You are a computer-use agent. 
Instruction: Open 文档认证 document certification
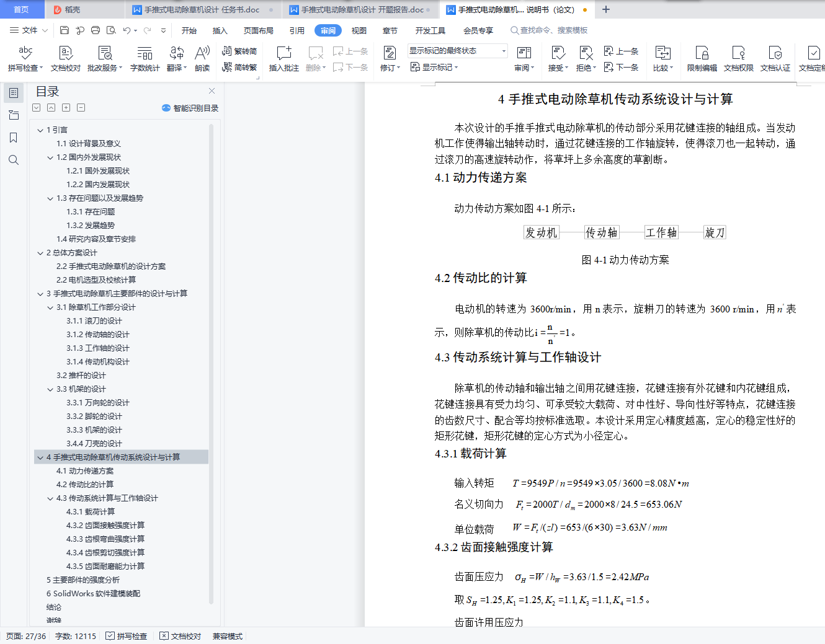click(x=775, y=59)
